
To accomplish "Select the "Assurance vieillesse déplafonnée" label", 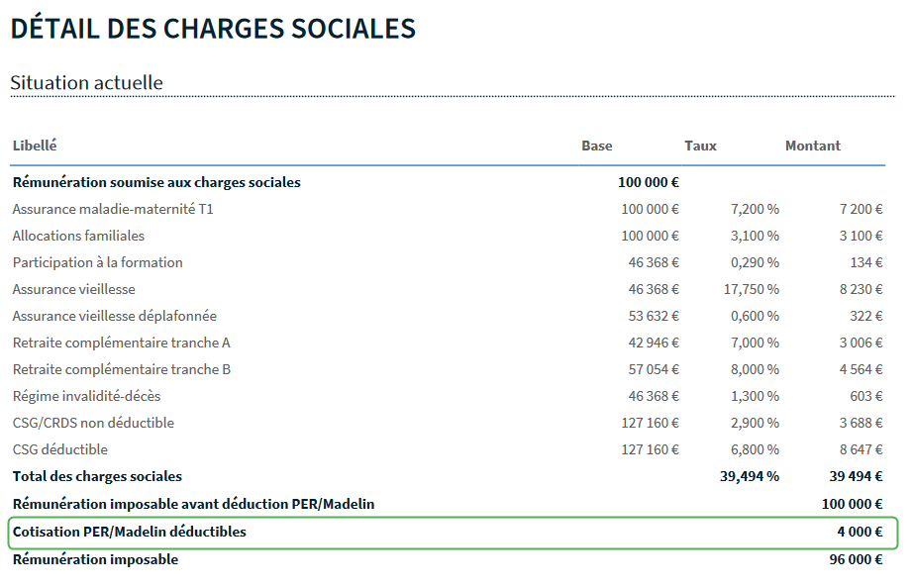I will [114, 316].
